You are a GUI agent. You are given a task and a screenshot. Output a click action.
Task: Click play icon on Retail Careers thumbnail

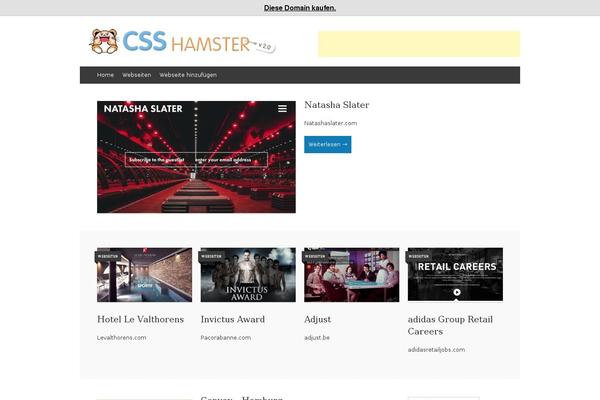point(457,292)
